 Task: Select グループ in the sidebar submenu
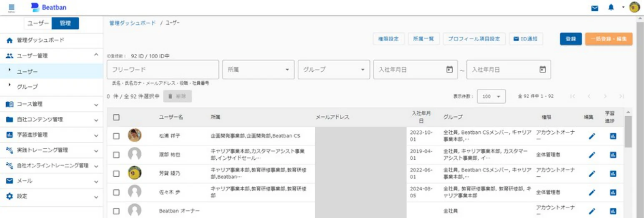51,87
